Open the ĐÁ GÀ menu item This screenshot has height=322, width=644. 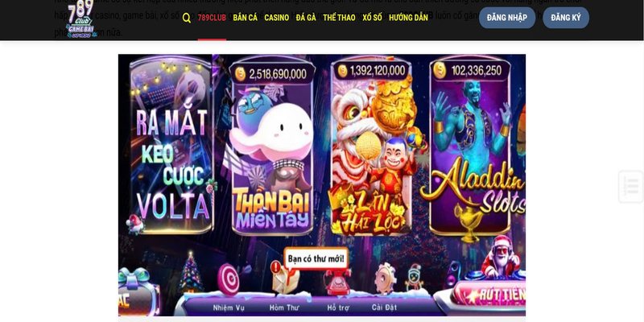(306, 18)
